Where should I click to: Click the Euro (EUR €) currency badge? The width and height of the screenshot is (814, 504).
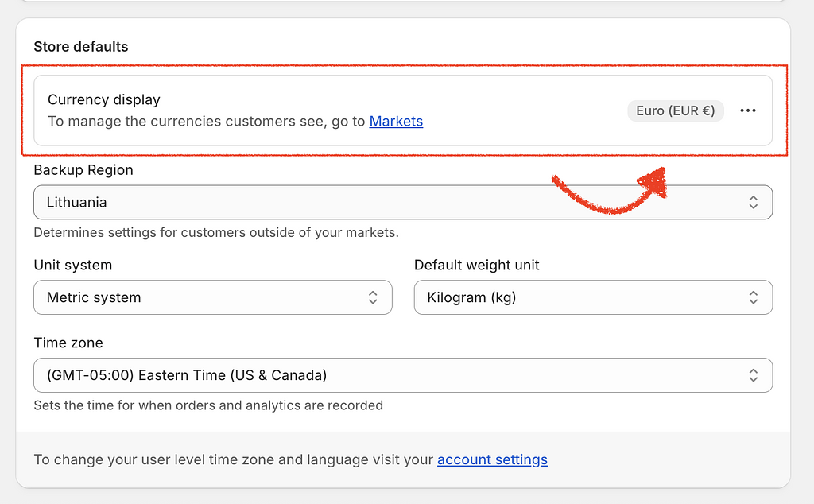pyautogui.click(x=675, y=110)
